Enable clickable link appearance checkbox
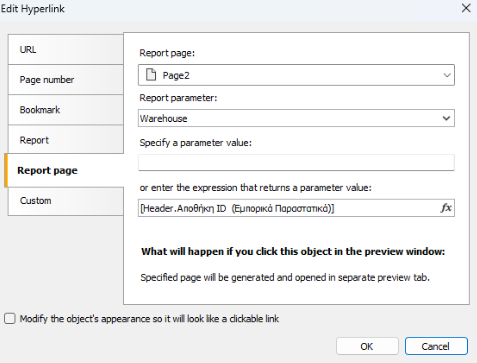Image resolution: width=477 pixels, height=363 pixels. 10,319
